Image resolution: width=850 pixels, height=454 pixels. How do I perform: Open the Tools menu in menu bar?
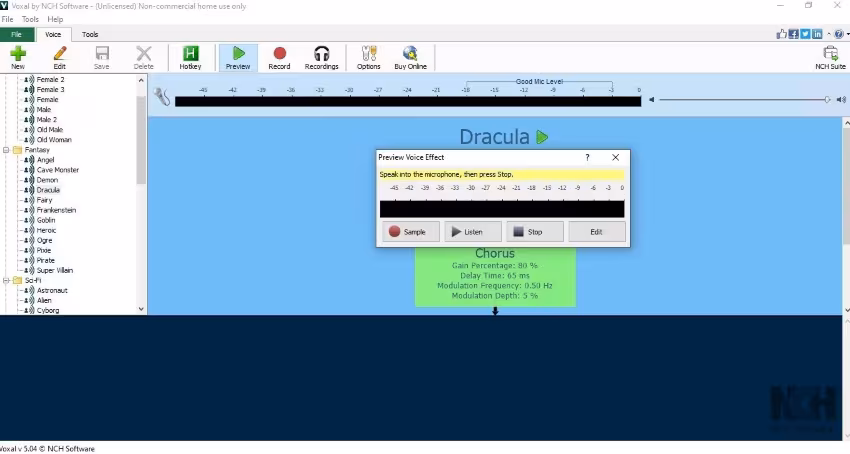[30, 19]
